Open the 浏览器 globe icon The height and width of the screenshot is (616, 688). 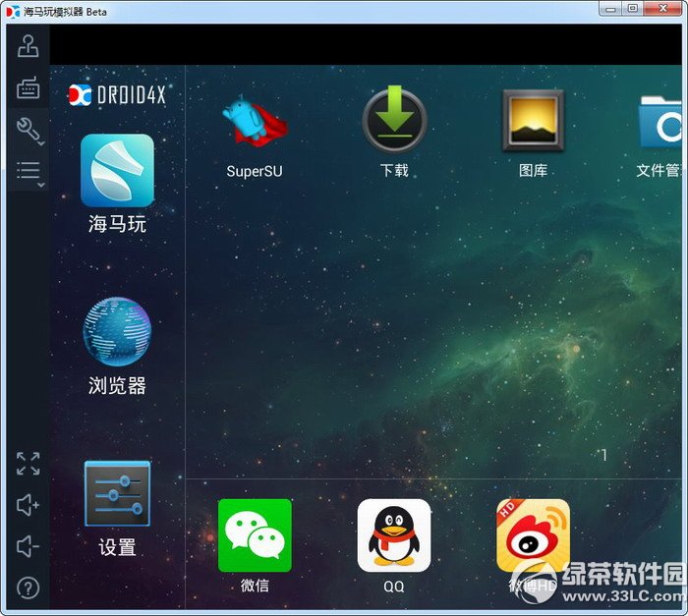(117, 332)
